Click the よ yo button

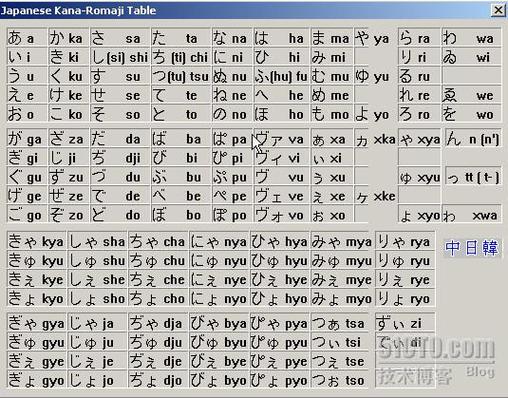pos(372,114)
